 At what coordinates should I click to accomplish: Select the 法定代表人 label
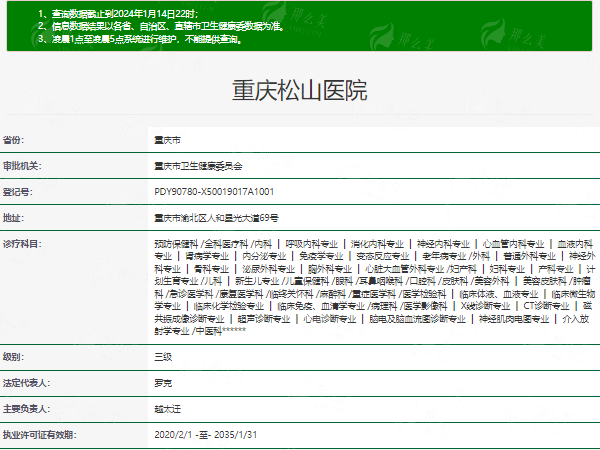coord(26,383)
